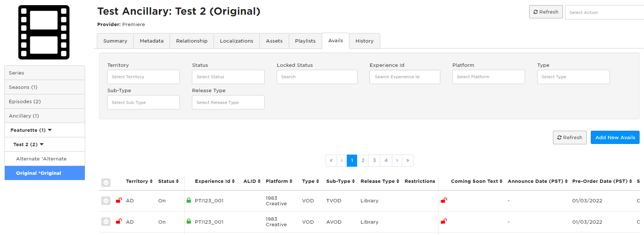Click the film strip thumbnail image
The image size is (644, 235).
[x=44, y=32]
